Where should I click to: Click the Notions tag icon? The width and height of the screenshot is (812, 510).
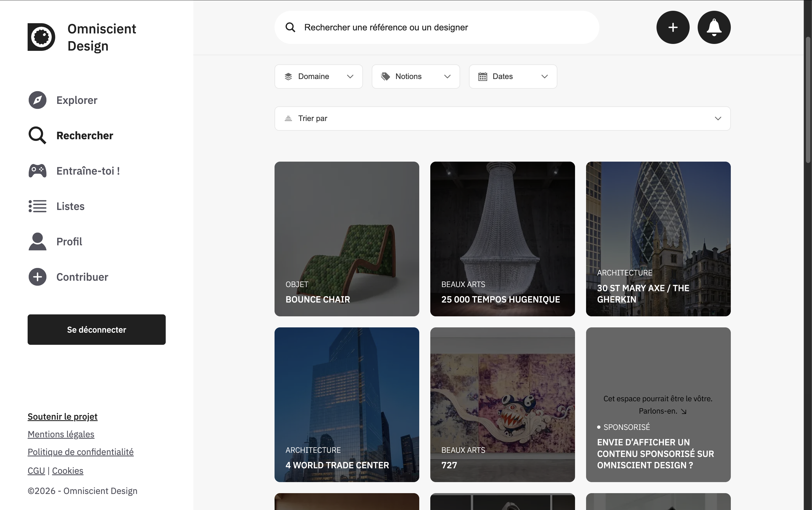[x=386, y=77]
